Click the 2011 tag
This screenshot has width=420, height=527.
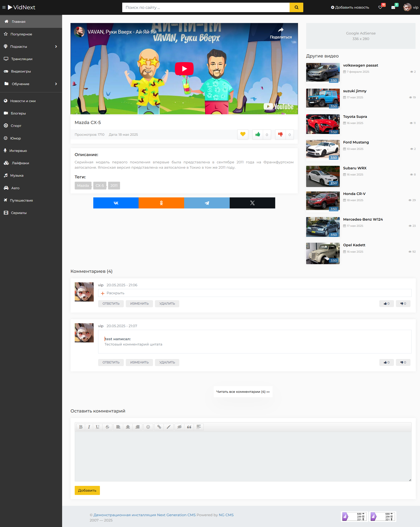coord(114,185)
